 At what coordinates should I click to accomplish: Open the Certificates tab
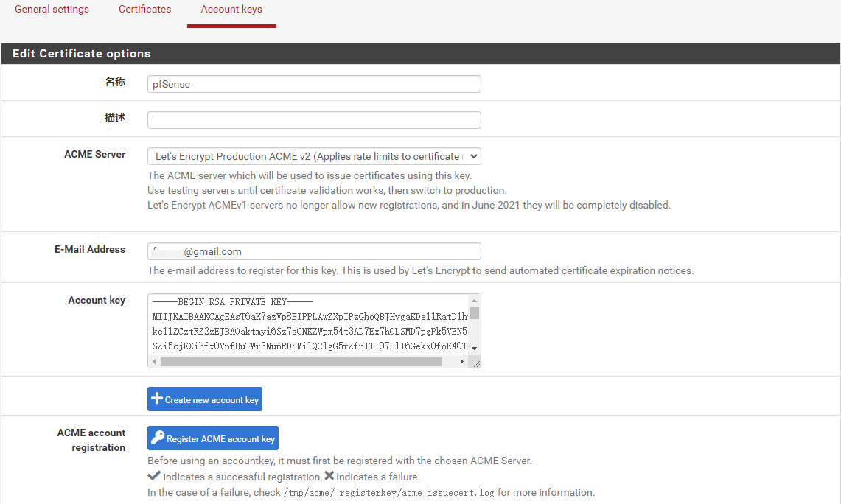(144, 10)
